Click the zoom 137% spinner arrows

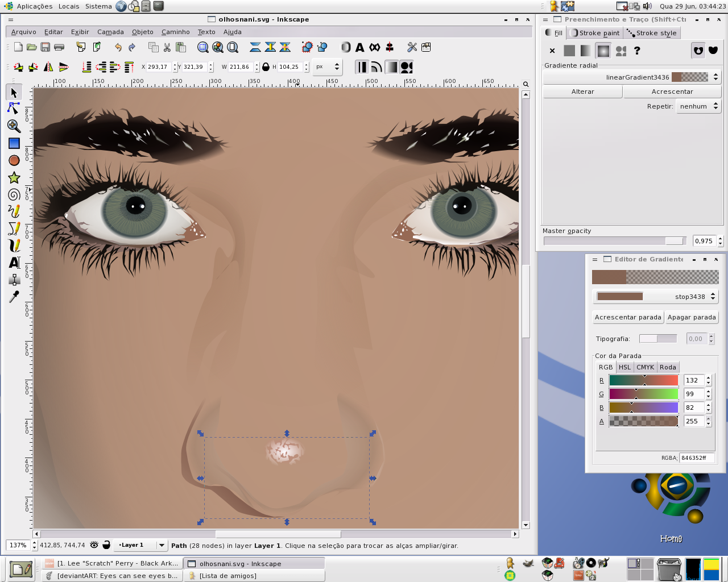pos(34,545)
